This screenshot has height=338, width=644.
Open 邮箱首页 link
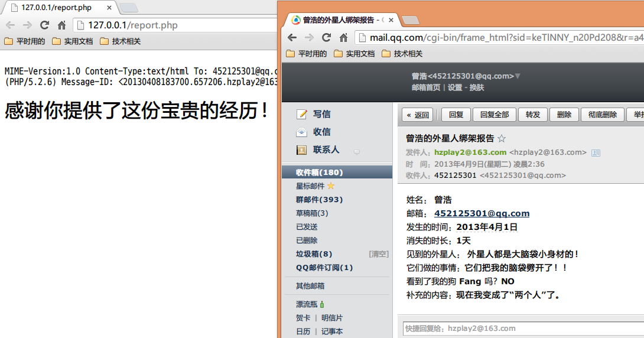pos(426,87)
